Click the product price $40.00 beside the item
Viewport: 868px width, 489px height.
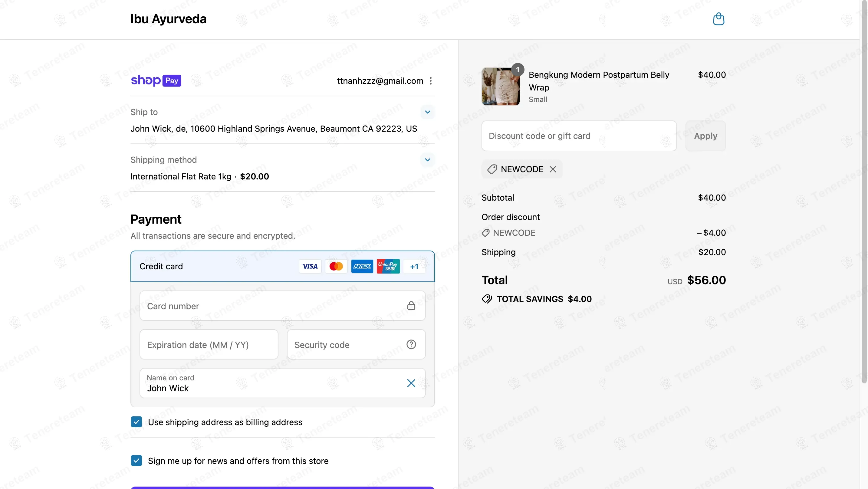tap(712, 75)
